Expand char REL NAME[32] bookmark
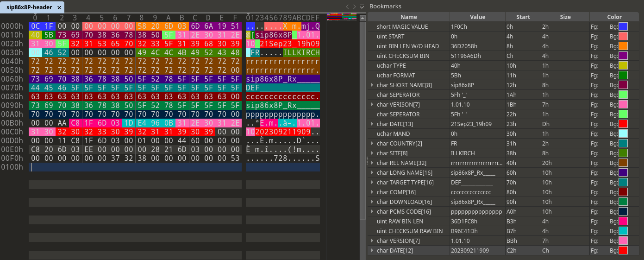This screenshot has height=260, width=644. coord(372,163)
